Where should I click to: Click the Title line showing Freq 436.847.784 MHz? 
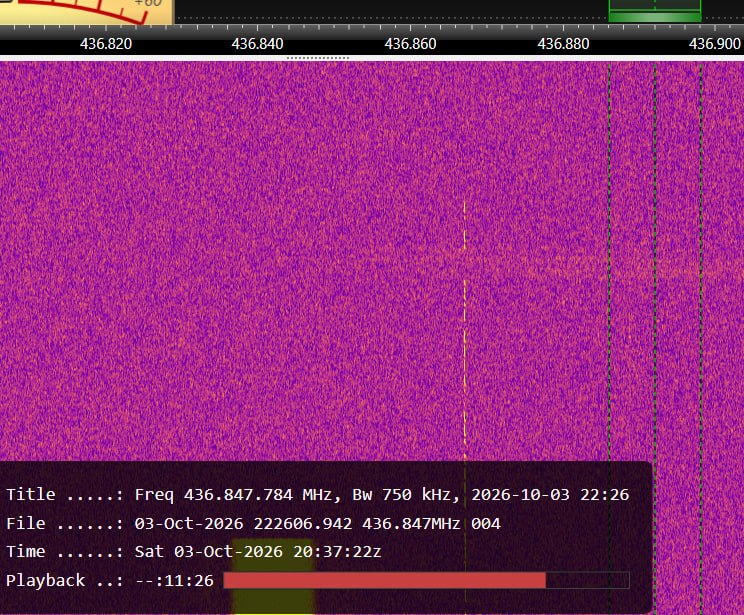coord(317,494)
